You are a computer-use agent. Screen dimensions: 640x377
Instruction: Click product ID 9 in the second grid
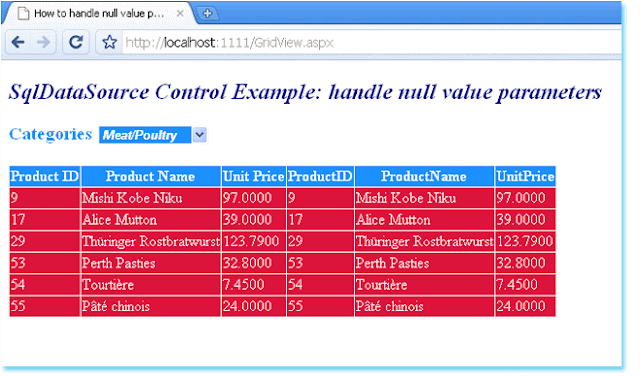coord(292,198)
